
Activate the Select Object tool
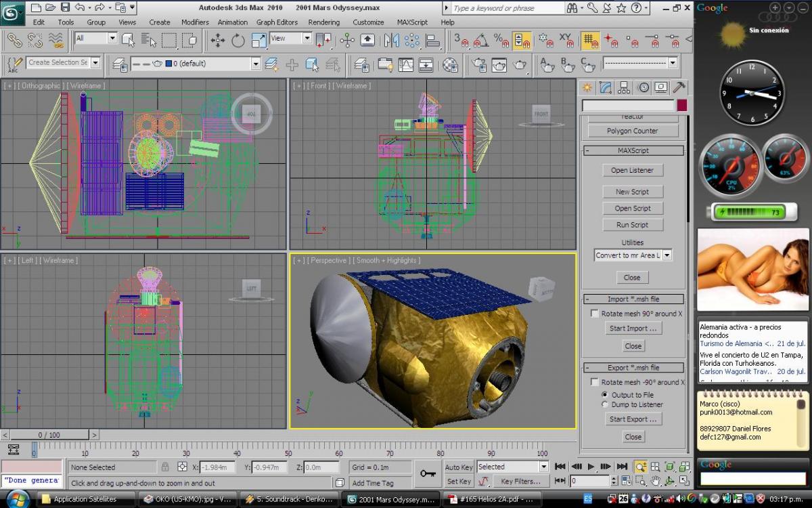pos(129,40)
